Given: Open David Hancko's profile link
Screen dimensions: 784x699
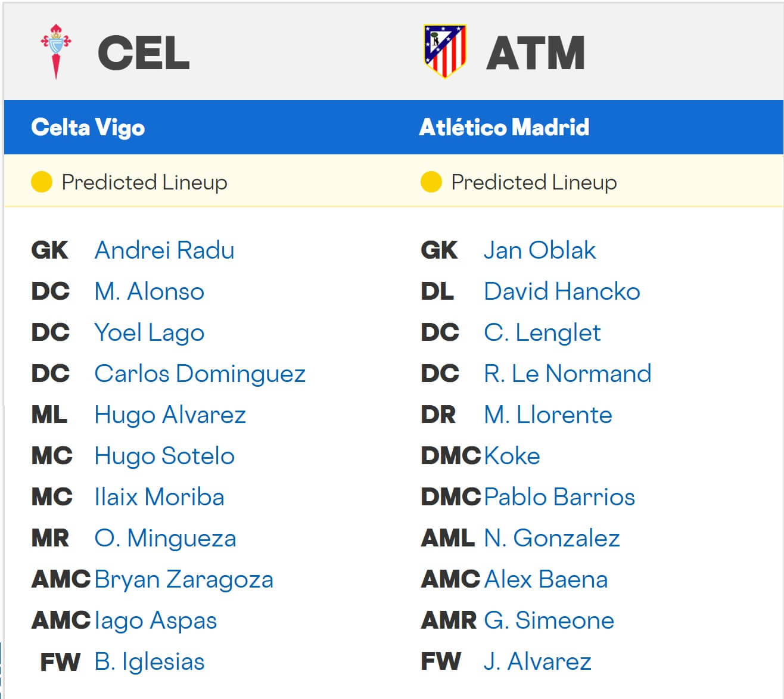Looking at the screenshot, I should tap(562, 291).
